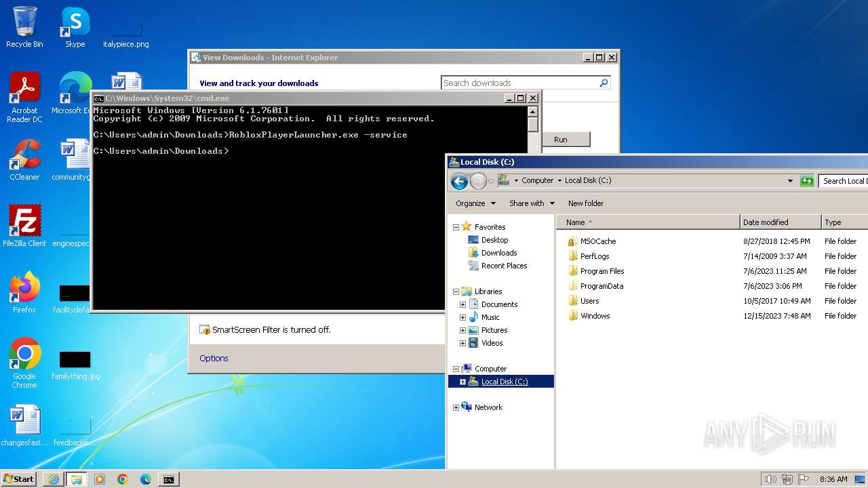Click the taskbar clock showing 8:36 AM
The height and width of the screenshot is (488, 868).
pyautogui.click(x=833, y=479)
